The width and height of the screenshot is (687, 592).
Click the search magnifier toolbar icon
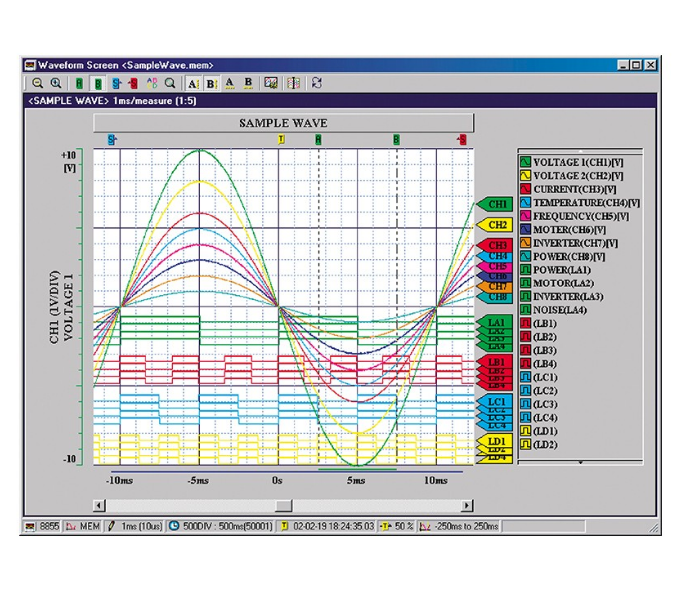pos(171,84)
